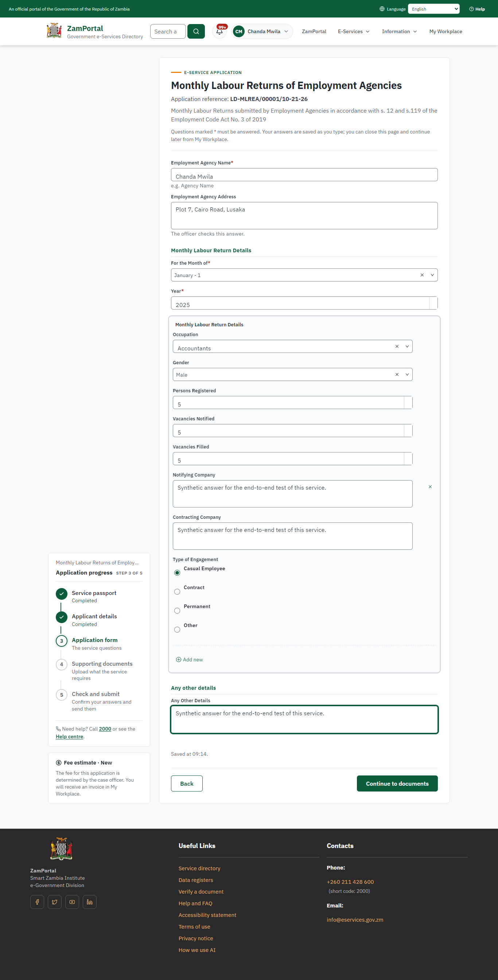
Task: Clear the Occupation Accountants selection
Action: 397,346
